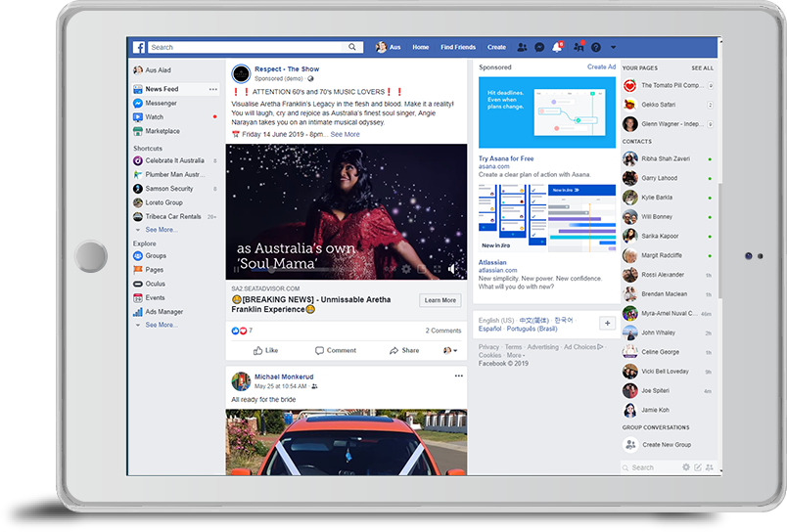Open chat with Garry Lahood
787x532 pixels.
point(668,179)
